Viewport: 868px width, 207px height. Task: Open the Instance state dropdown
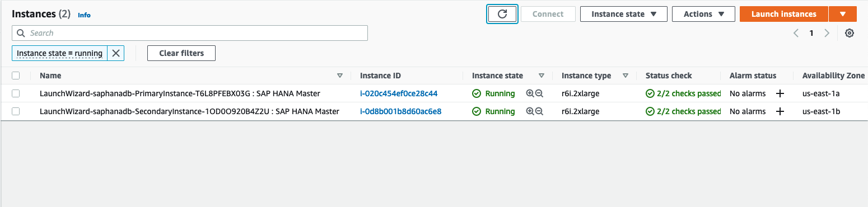coord(623,14)
